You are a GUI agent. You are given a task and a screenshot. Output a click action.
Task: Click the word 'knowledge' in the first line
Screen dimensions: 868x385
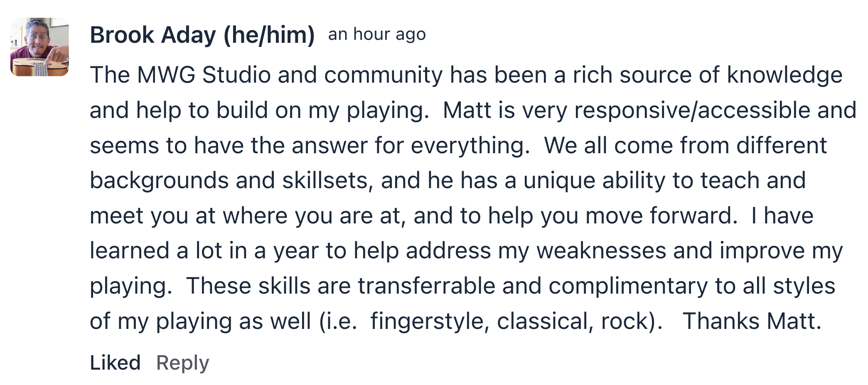pyautogui.click(x=784, y=76)
